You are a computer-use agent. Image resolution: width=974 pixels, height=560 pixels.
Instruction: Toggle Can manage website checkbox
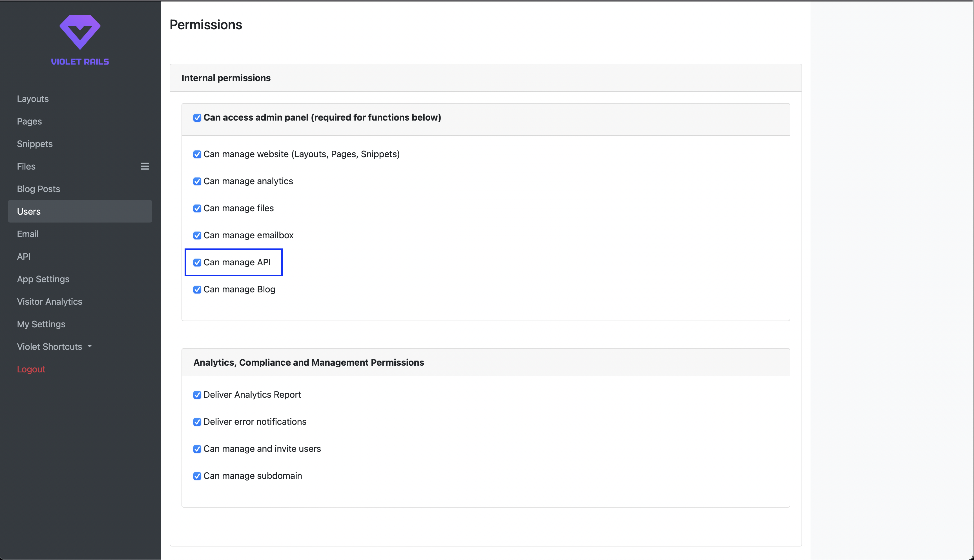(x=197, y=154)
